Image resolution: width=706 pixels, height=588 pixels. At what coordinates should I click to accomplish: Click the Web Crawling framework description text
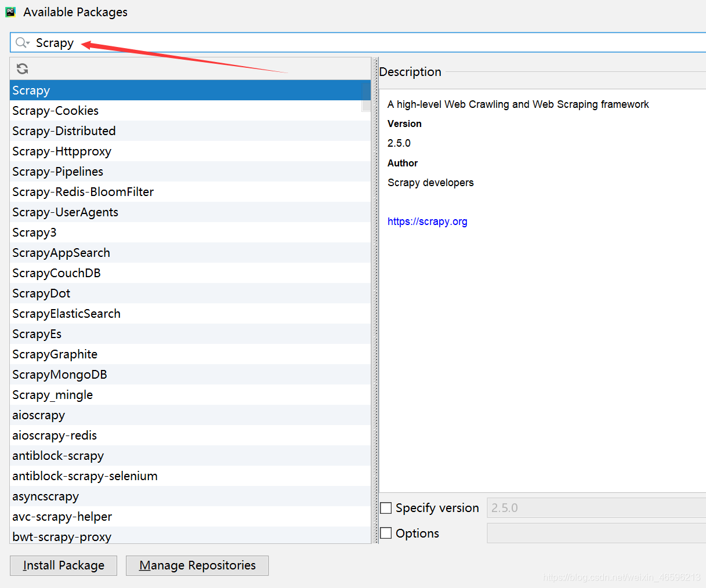click(x=518, y=104)
